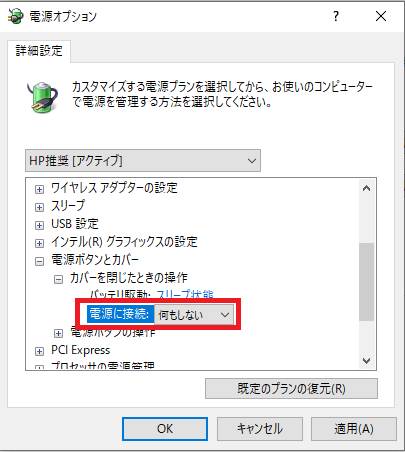Click the question mark help button
This screenshot has height=452, width=405.
pyautogui.click(x=336, y=16)
